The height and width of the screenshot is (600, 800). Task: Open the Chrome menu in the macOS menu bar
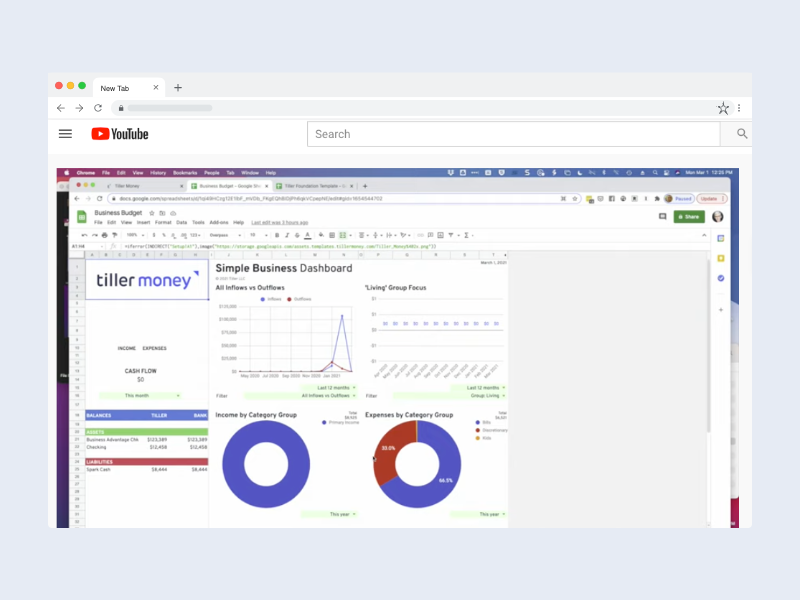(86, 173)
